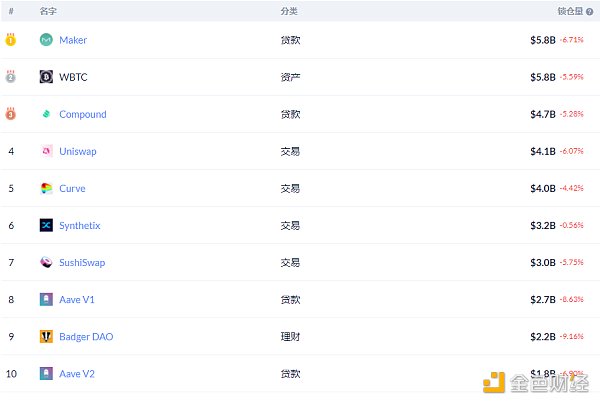Click the Synthetix logo icon
The height and width of the screenshot is (404, 600).
tap(46, 225)
